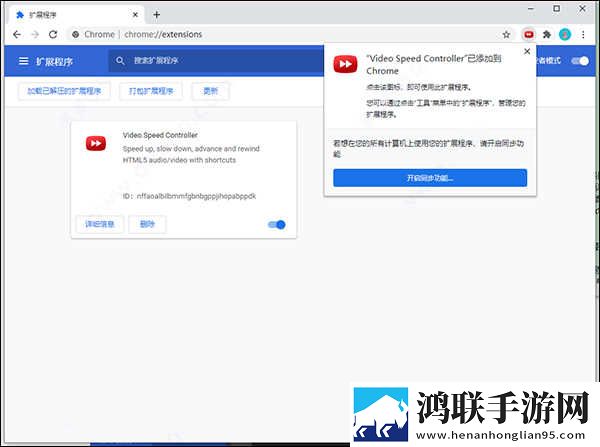Image resolution: width=600 pixels, height=447 pixels.
Task: Click the extension ID text
Action: 189,196
